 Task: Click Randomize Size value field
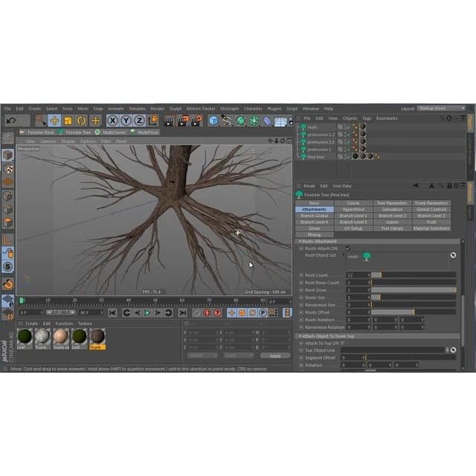pos(358,305)
